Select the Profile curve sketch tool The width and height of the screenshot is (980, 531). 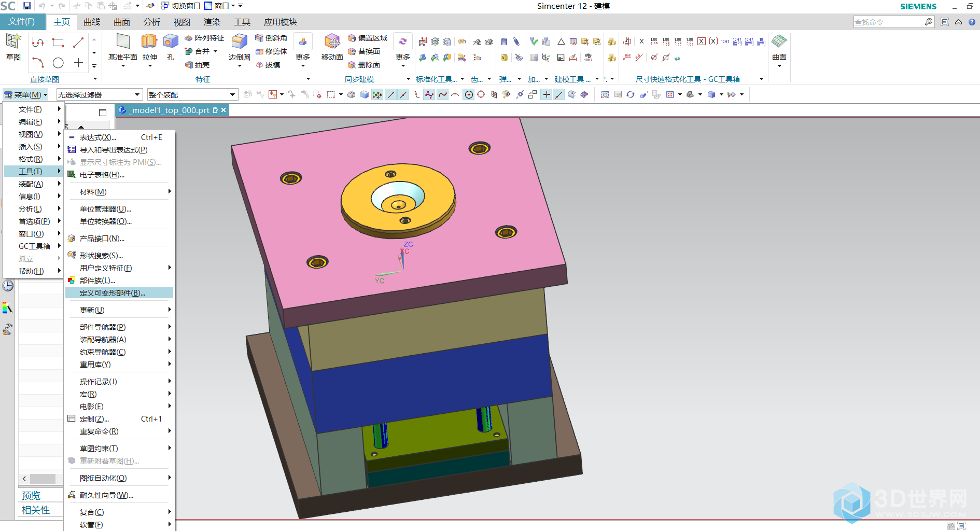37,42
